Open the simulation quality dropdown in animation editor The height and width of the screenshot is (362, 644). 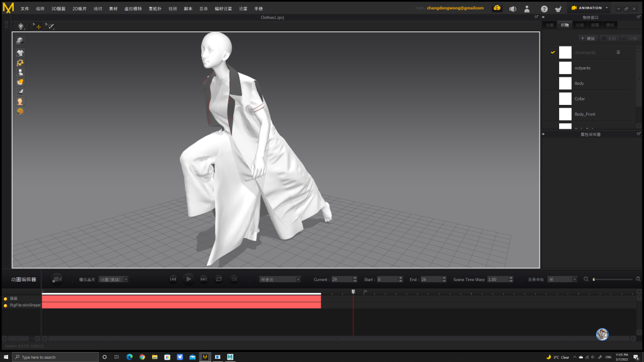tap(113, 279)
